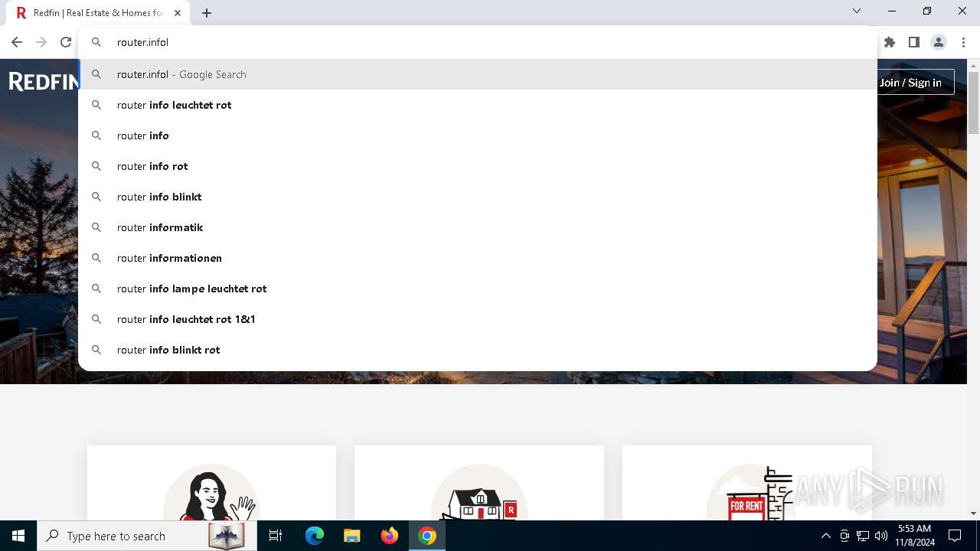The image size is (980, 551).
Task: Select the Redfin Real Estate tab
Action: pyautogui.click(x=99, y=13)
